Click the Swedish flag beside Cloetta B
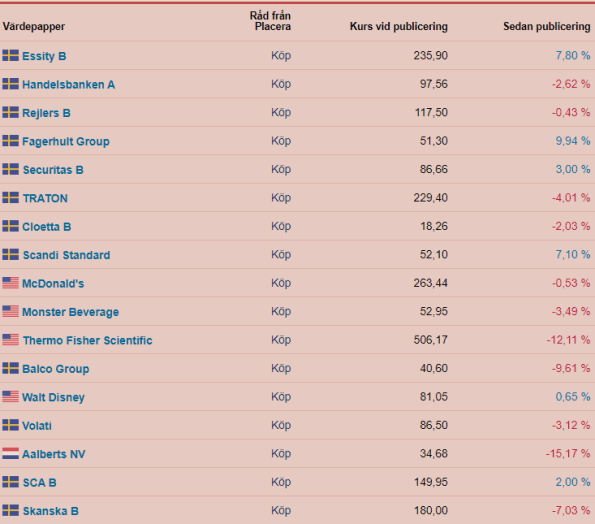This screenshot has width=595, height=524. 10,226
